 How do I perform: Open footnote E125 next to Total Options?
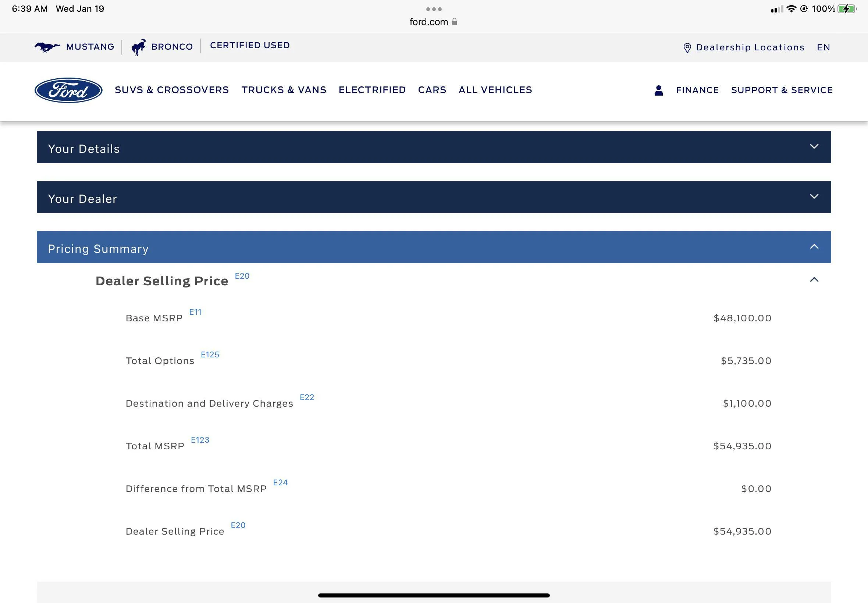(210, 355)
